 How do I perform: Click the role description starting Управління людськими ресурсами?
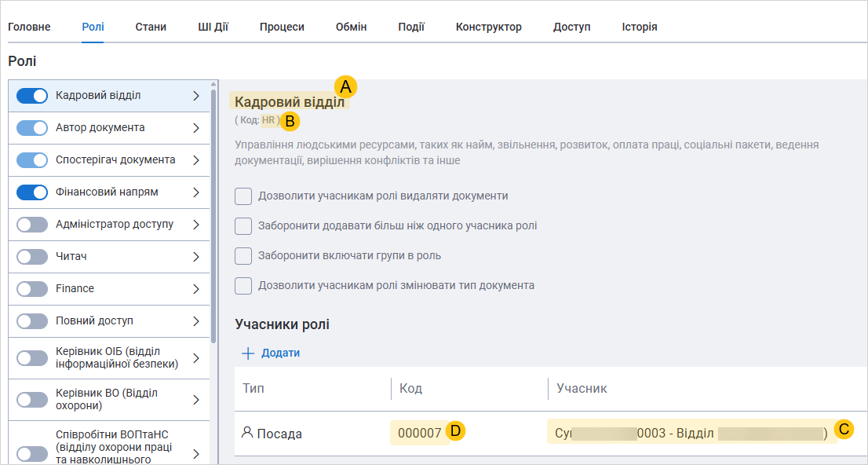click(527, 152)
